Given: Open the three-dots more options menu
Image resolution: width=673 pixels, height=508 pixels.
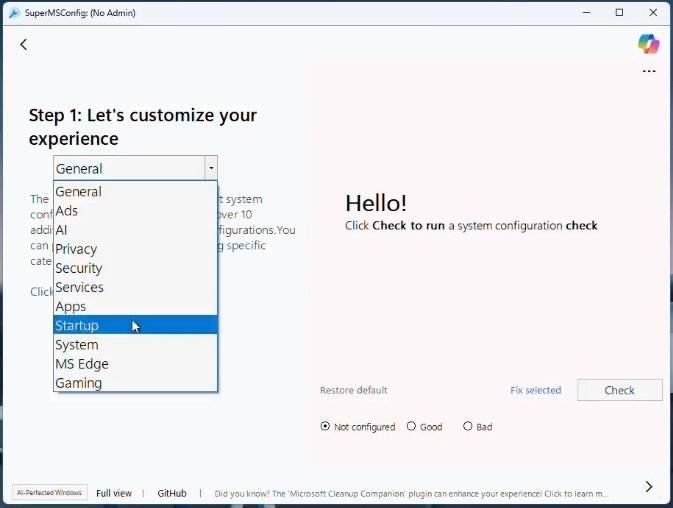Looking at the screenshot, I should point(649,71).
